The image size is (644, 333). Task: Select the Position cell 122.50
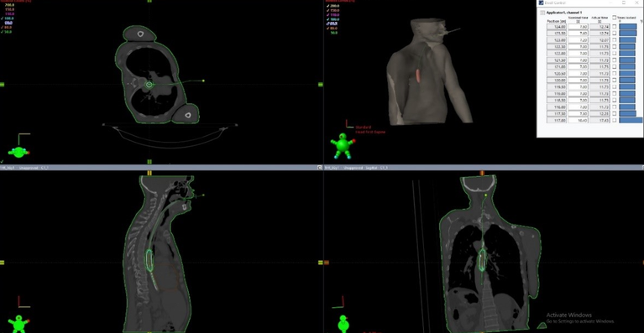pyautogui.click(x=557, y=46)
